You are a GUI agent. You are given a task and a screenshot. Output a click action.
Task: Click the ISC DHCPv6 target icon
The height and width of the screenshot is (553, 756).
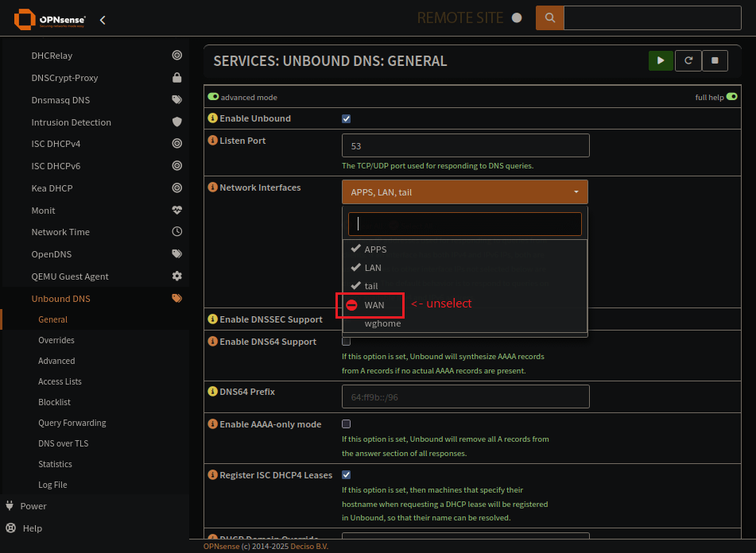coord(177,166)
